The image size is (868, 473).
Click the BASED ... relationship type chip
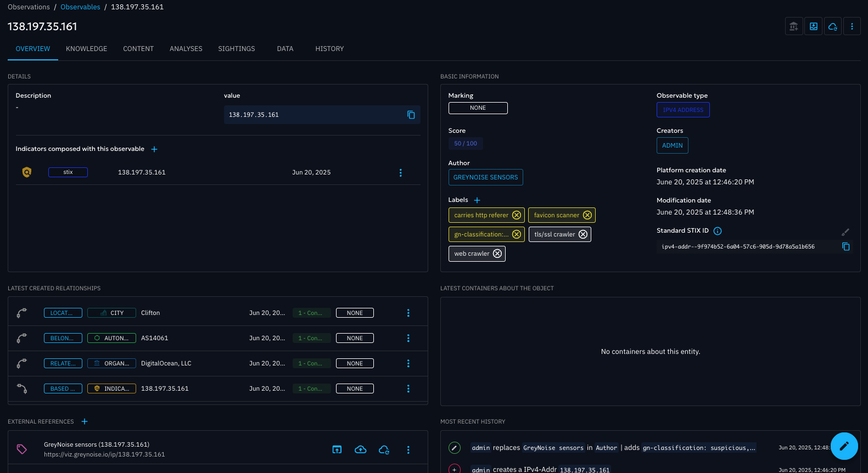[x=63, y=388]
